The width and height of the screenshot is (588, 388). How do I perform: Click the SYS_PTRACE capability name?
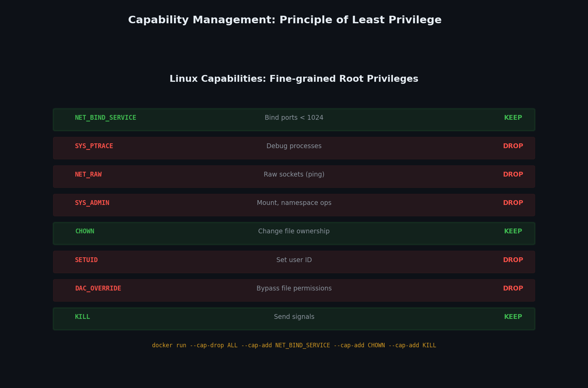94,146
